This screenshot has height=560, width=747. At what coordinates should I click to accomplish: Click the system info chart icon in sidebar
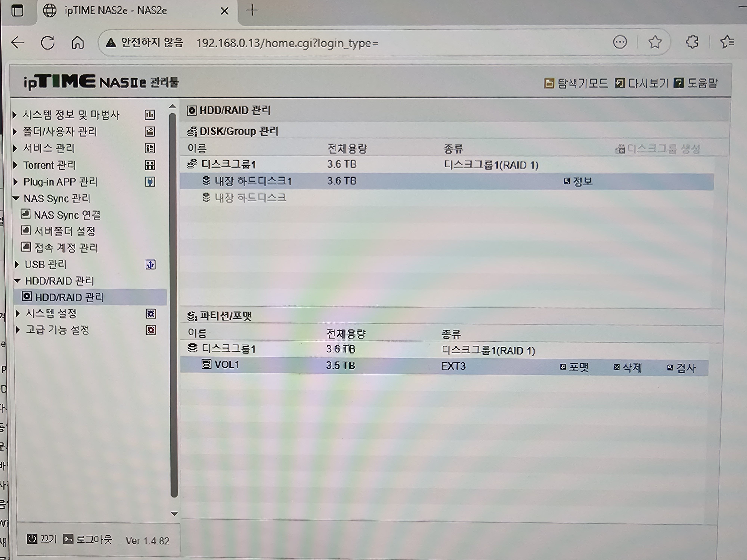point(150,115)
